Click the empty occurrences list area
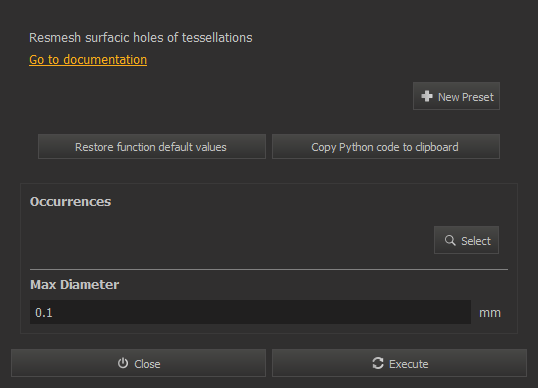The image size is (538, 388). [x=230, y=240]
